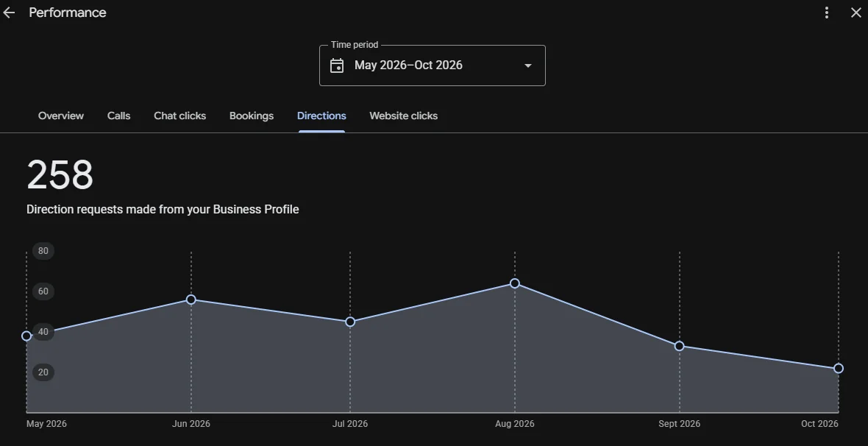The width and height of the screenshot is (868, 446).
Task: Click the 40 y-axis label
Action: coord(43,332)
